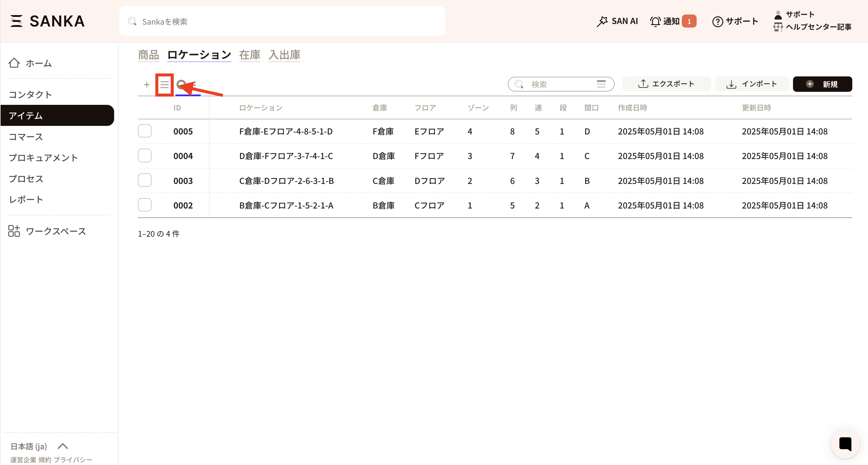
Task: Switch to the 在庫 tab
Action: [250, 55]
